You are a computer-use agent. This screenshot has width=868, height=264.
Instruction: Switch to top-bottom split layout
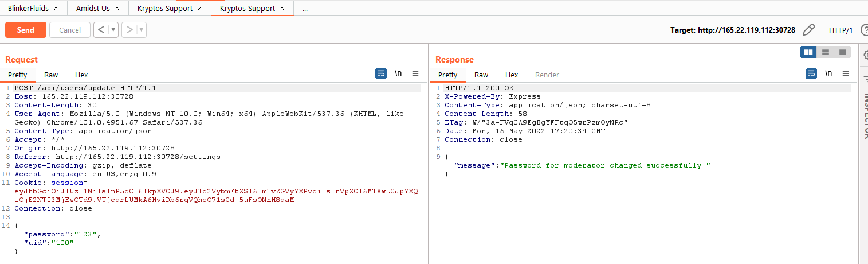826,52
